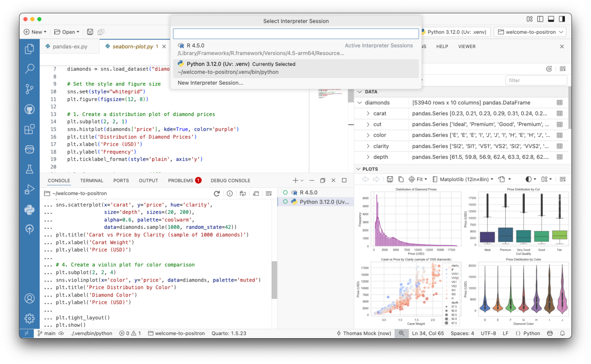Open the welcome-to-positron workspace dropdown
The height and width of the screenshot is (364, 591).
click(530, 32)
